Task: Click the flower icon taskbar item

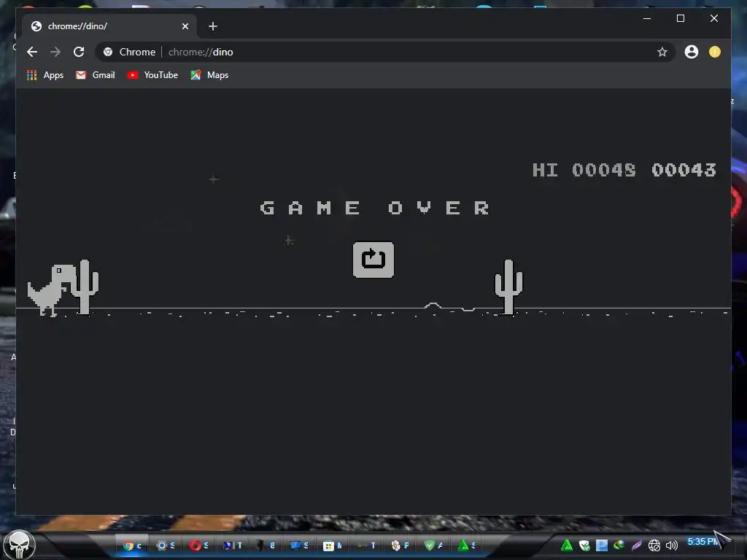Action: [x=400, y=545]
